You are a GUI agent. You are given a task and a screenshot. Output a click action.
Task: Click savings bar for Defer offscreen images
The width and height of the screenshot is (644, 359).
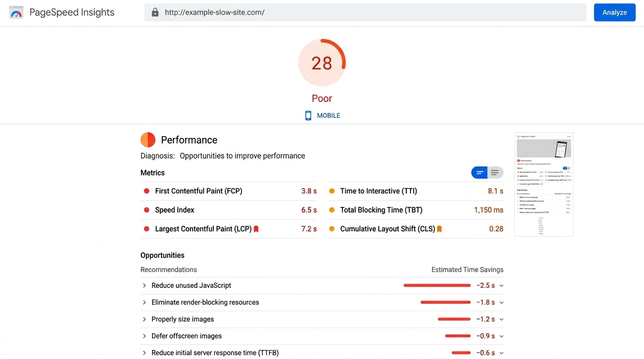pos(458,336)
